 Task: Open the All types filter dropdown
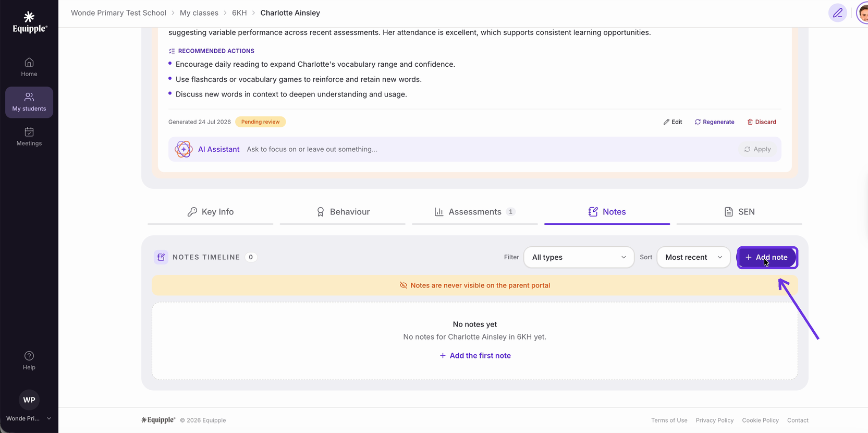pyautogui.click(x=579, y=257)
